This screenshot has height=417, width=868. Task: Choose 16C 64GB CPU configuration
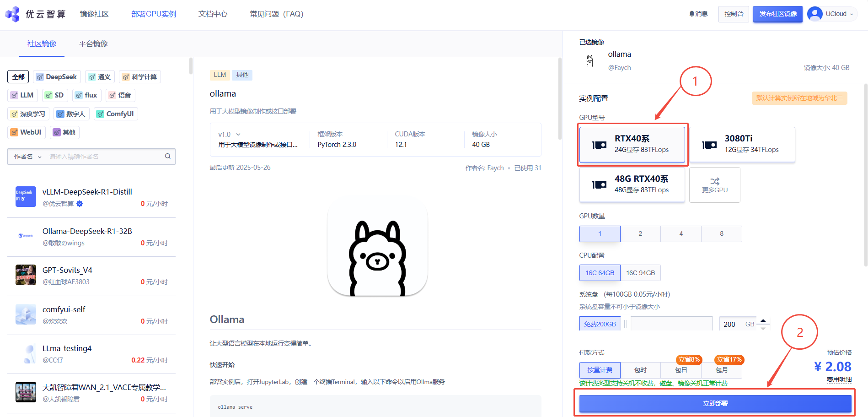[x=600, y=273]
